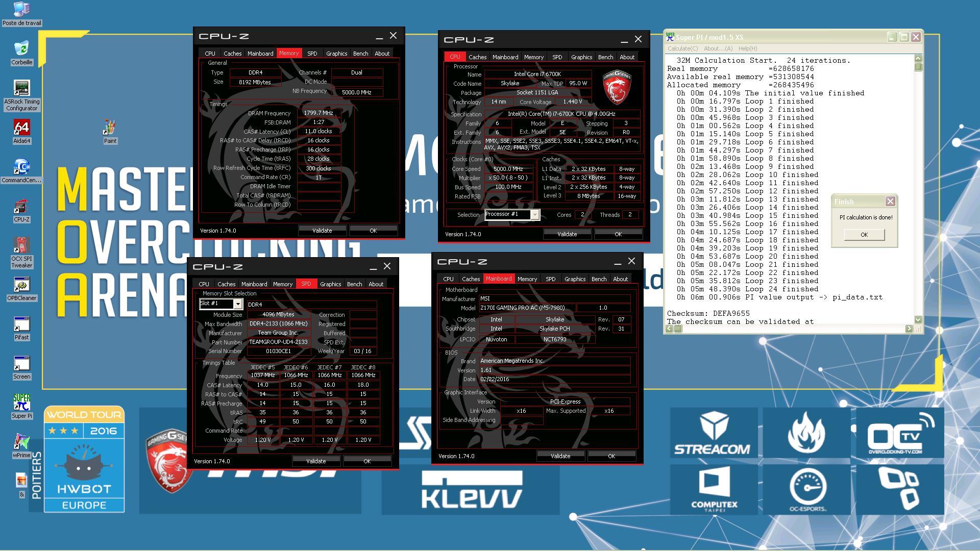980x551 pixels.
Task: Click Super PI title bar app icon
Action: point(670,37)
